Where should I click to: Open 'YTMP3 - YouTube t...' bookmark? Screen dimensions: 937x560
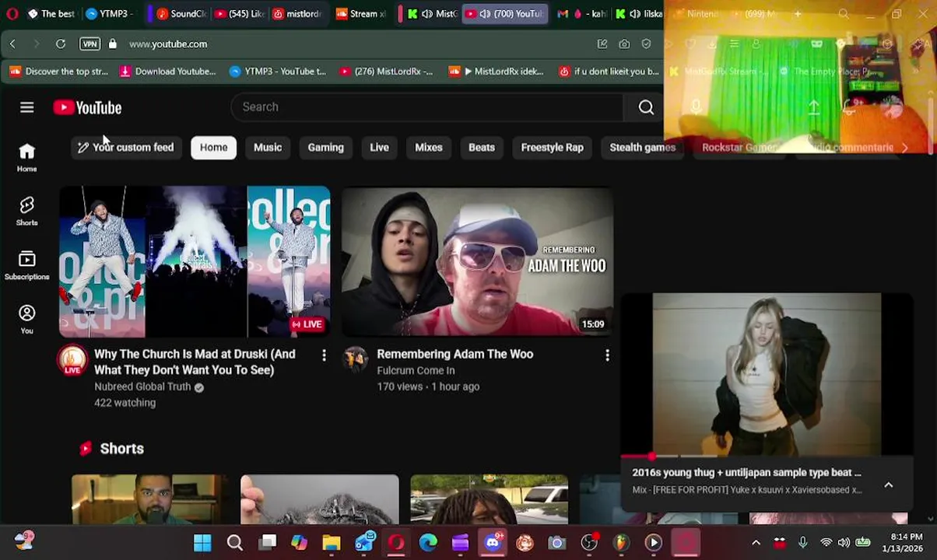point(278,72)
